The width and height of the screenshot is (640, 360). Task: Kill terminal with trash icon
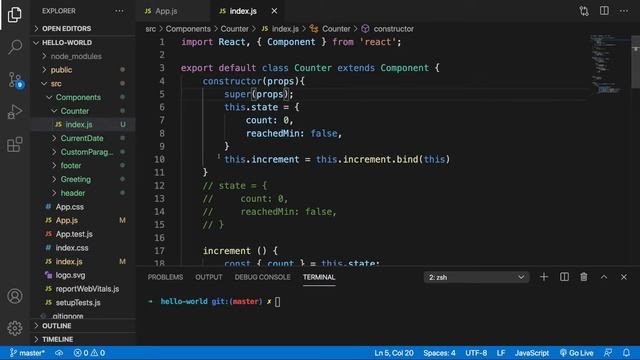tap(584, 277)
